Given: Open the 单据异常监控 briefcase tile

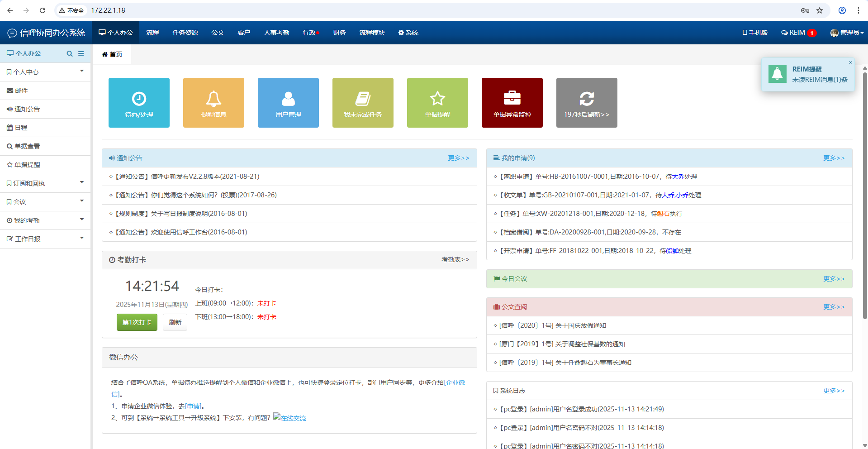Looking at the screenshot, I should click(512, 103).
